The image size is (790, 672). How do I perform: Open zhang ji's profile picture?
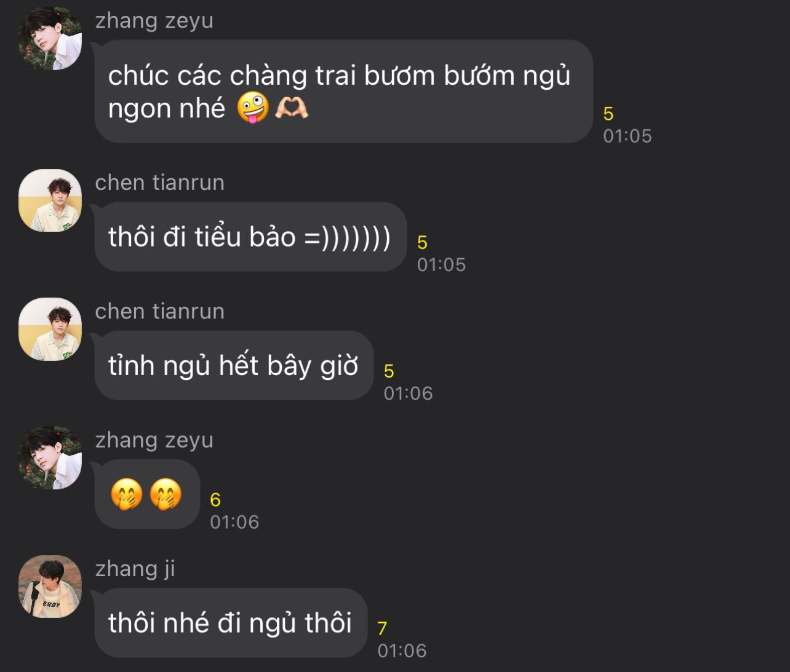click(x=50, y=586)
